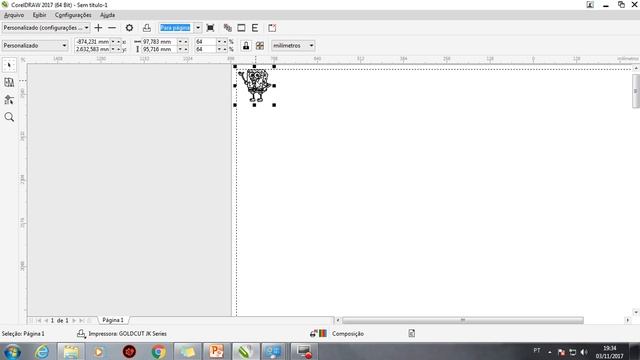
Task: Toggle the maintain aspect ratio lock
Action: tap(246, 46)
